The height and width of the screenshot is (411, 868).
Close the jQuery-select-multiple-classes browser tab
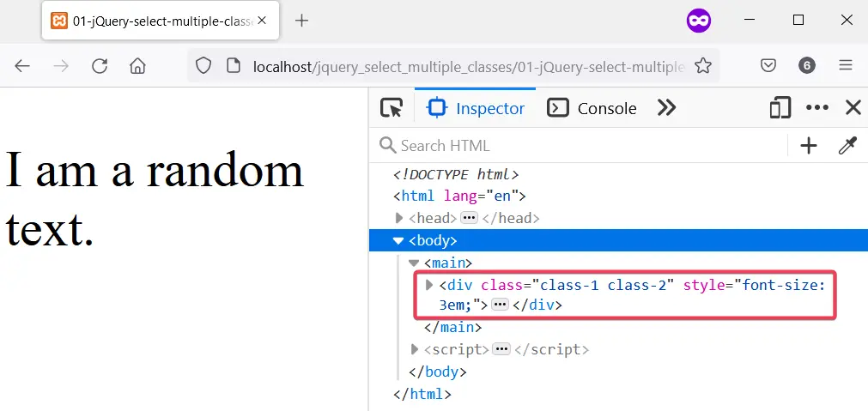pyautogui.click(x=263, y=21)
